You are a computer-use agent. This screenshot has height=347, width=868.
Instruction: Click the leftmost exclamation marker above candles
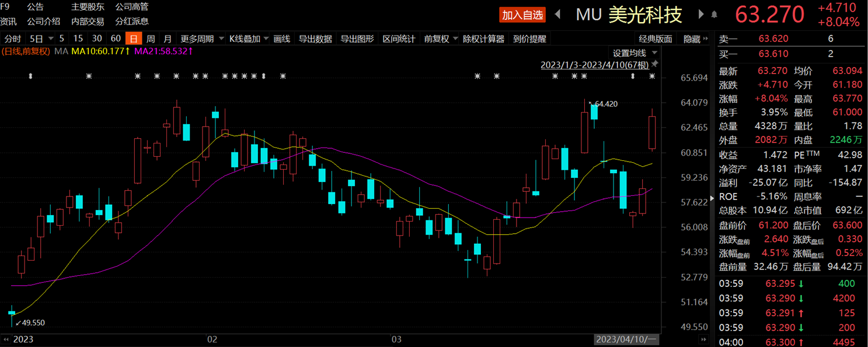(30, 76)
